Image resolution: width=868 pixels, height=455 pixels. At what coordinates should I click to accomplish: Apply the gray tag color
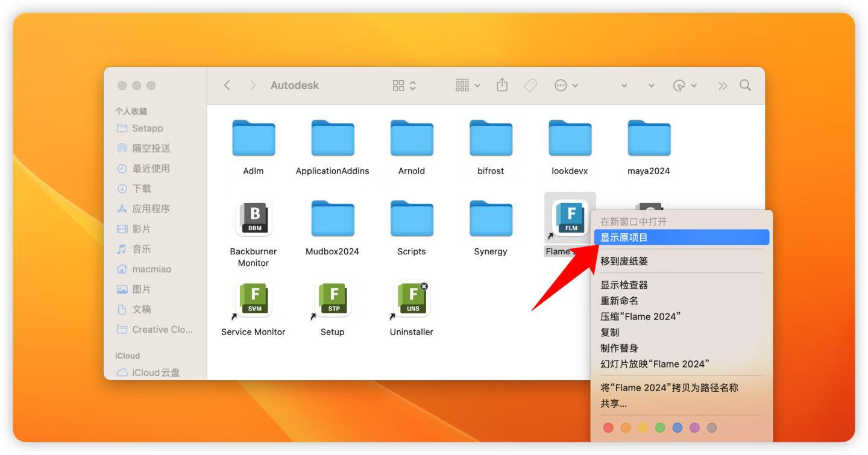click(x=712, y=427)
